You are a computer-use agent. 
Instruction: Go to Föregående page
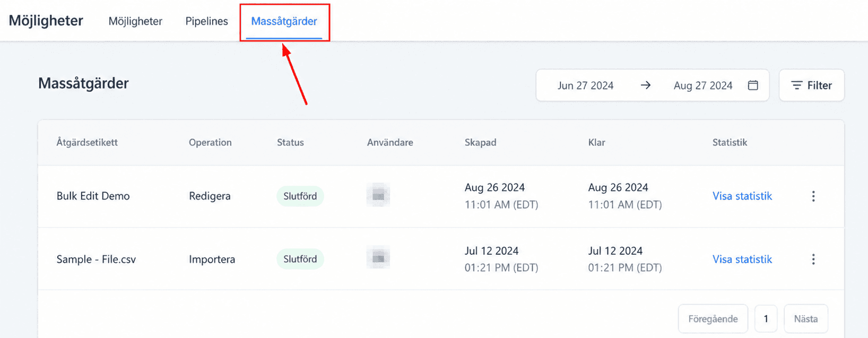713,319
